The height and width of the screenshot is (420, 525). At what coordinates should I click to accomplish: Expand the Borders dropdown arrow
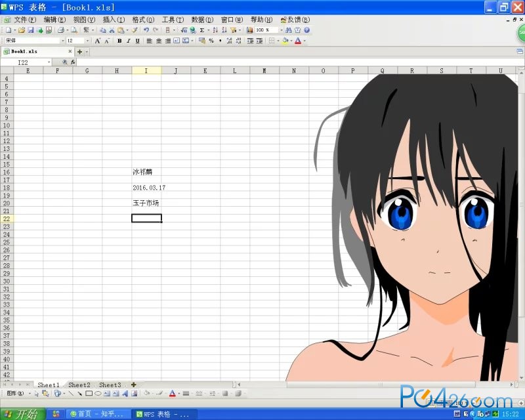pyautogui.click(x=278, y=41)
